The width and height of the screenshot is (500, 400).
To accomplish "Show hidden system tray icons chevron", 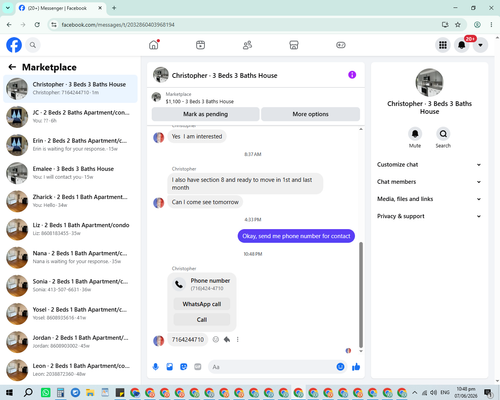I will (x=414, y=393).
